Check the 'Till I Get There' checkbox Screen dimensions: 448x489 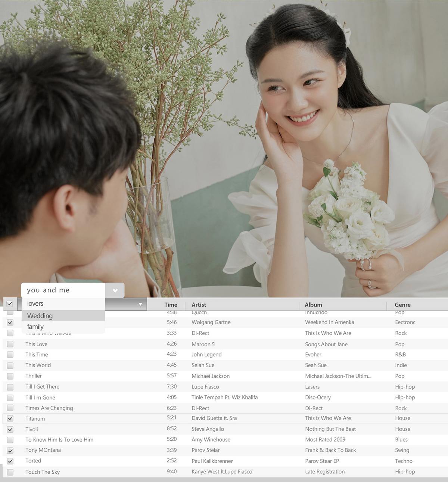tap(10, 387)
